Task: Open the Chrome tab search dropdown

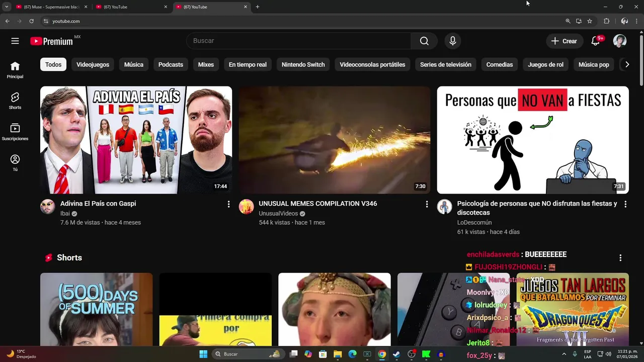Action: (7, 7)
